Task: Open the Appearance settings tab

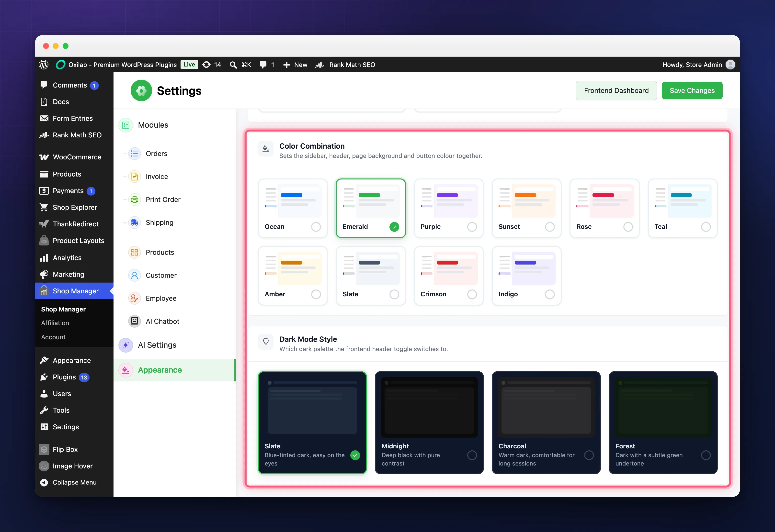Action: click(x=174, y=370)
